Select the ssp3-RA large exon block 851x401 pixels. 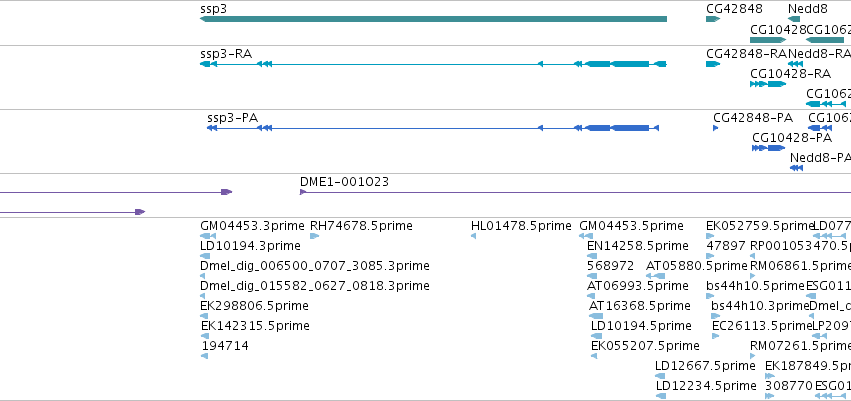click(x=630, y=64)
